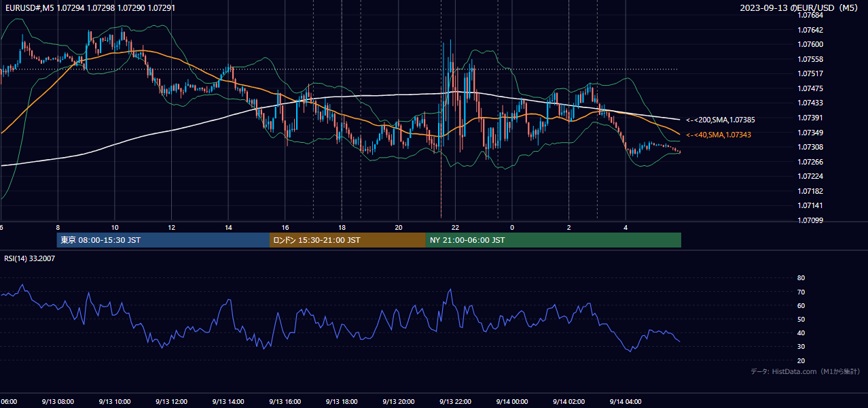
Task: Click RSI scale value 40
Action: 801,333
